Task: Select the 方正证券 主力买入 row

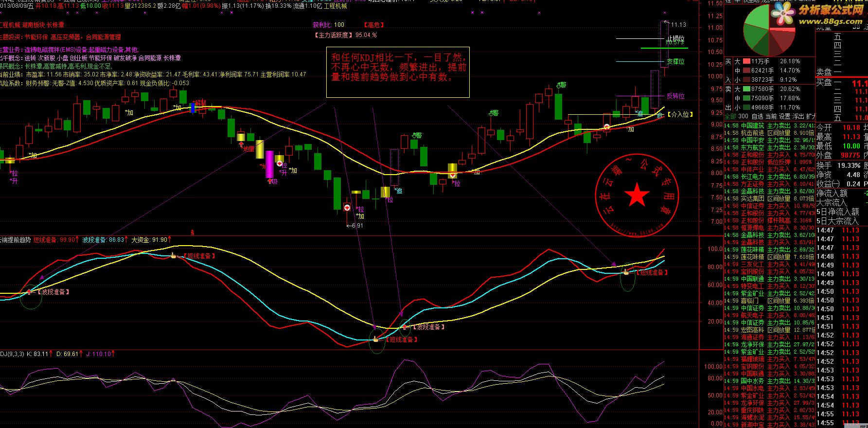Action: (769, 184)
